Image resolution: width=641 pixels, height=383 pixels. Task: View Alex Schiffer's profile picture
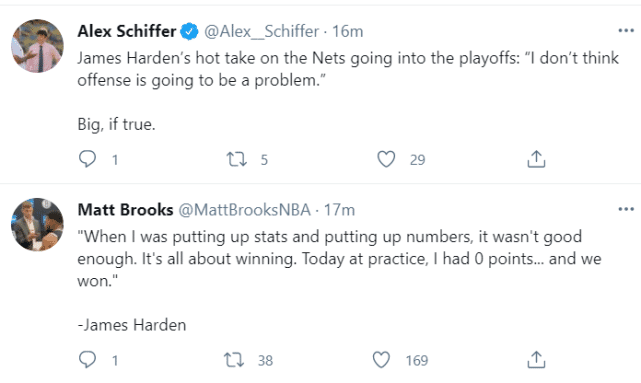tap(37, 45)
